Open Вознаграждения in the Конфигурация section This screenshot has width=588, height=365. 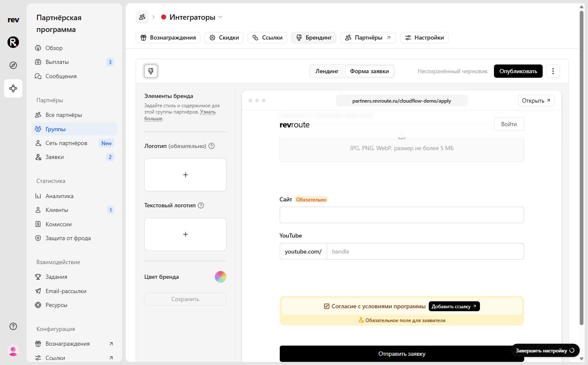pos(74,344)
